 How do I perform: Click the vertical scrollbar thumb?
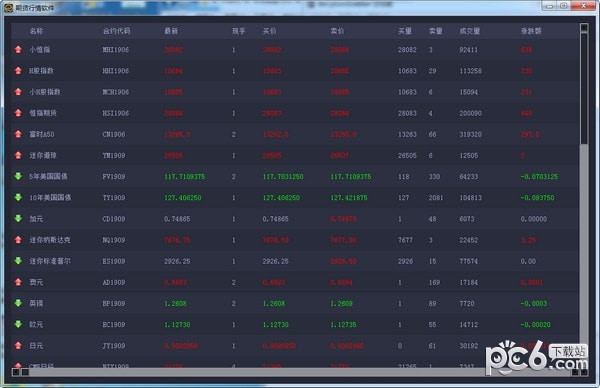click(584, 89)
